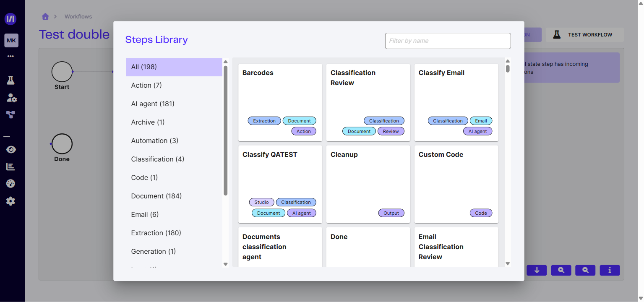Click the step cards scroll-down arrow
The image size is (644, 302).
tap(508, 264)
